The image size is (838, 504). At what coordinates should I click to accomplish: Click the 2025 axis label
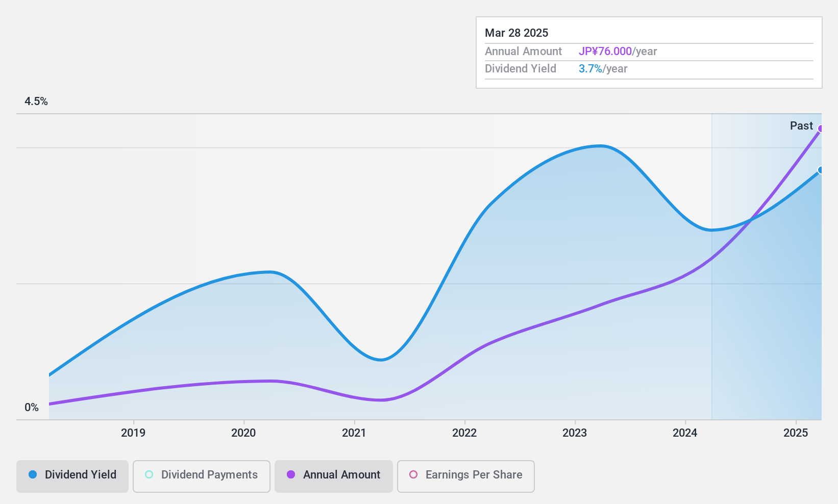coord(796,433)
